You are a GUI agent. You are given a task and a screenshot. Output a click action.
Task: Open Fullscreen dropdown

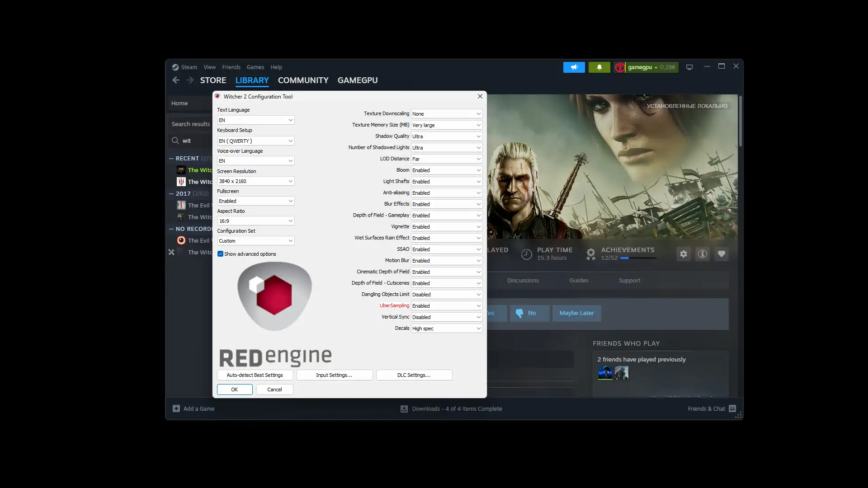pos(255,201)
